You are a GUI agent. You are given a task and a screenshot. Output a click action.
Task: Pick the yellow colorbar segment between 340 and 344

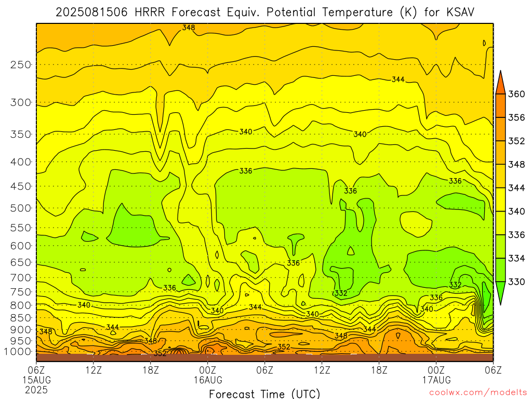click(500, 199)
